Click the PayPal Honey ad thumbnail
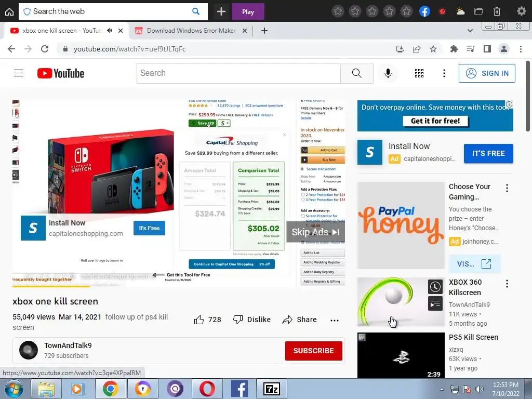Screen dimensions: 532x399 coord(401,225)
